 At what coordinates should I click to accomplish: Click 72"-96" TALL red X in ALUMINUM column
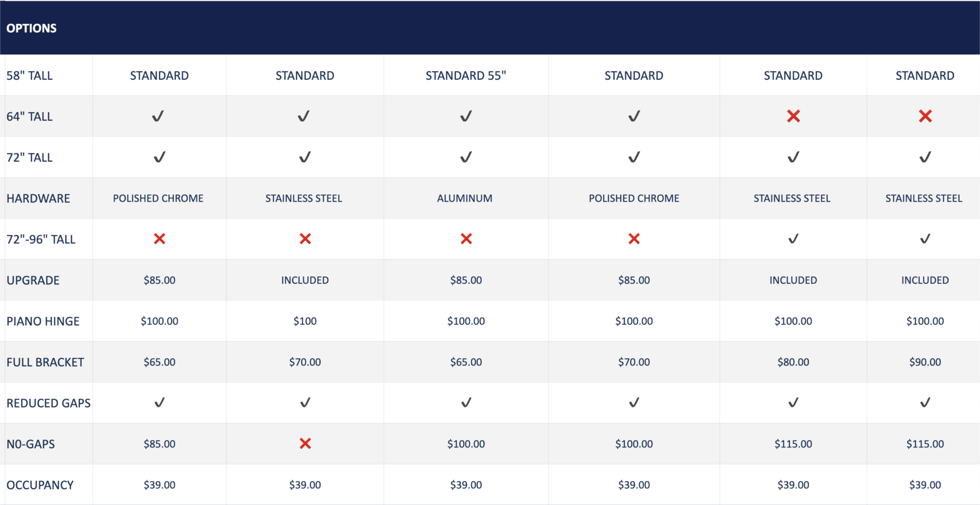466,239
